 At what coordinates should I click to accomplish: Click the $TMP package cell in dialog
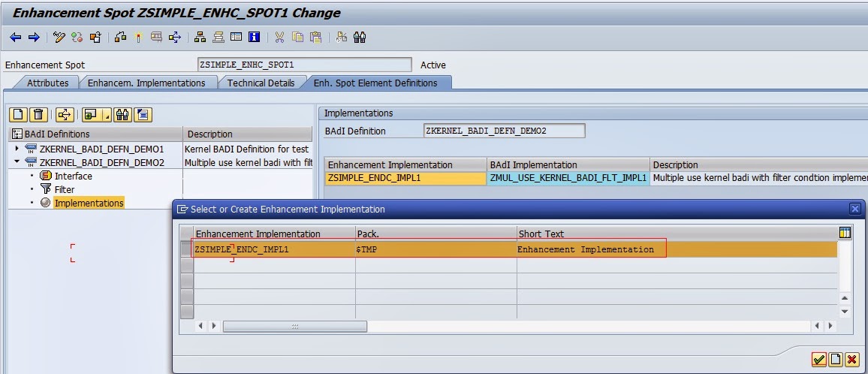click(x=436, y=249)
